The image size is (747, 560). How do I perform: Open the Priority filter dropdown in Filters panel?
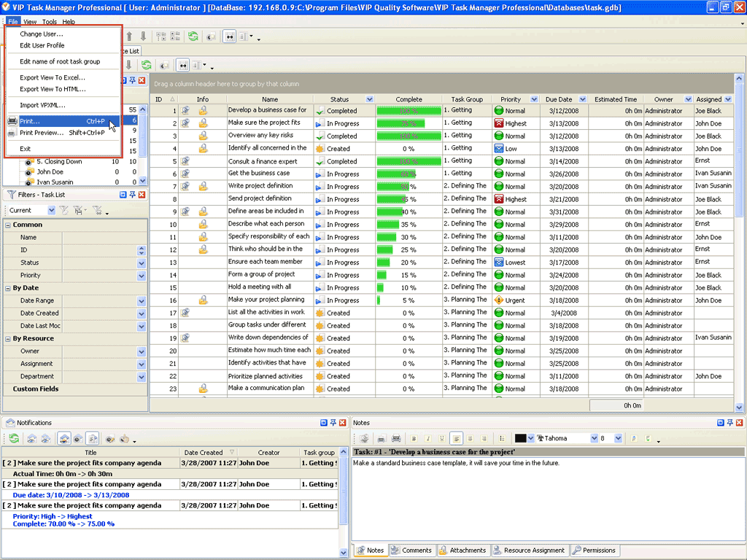tap(142, 276)
